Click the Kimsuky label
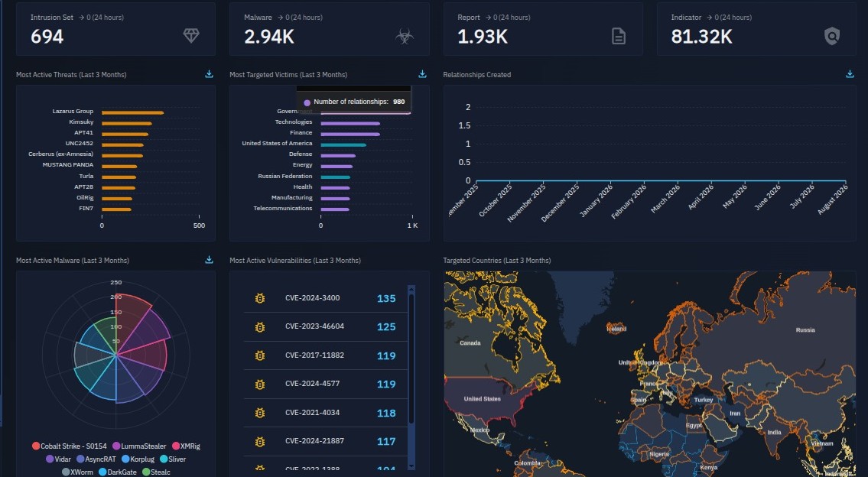 pos(81,122)
